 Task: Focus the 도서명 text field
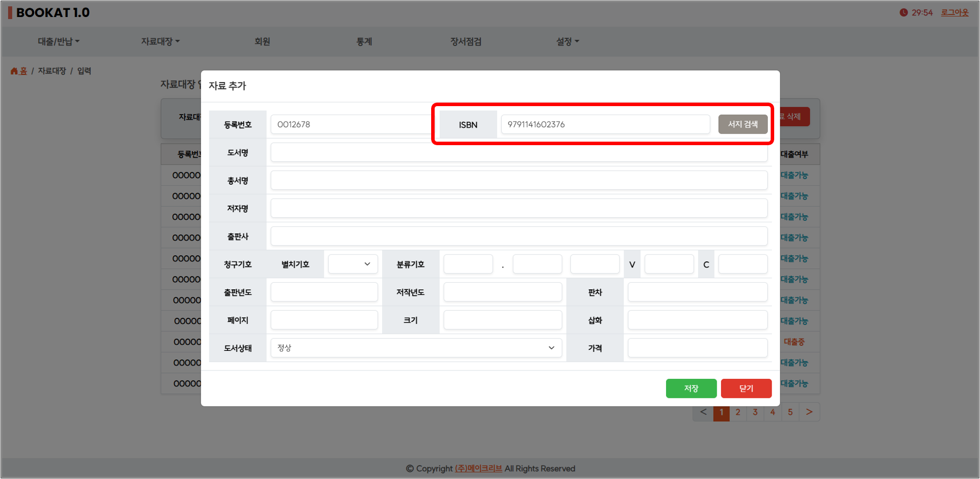[x=518, y=153]
